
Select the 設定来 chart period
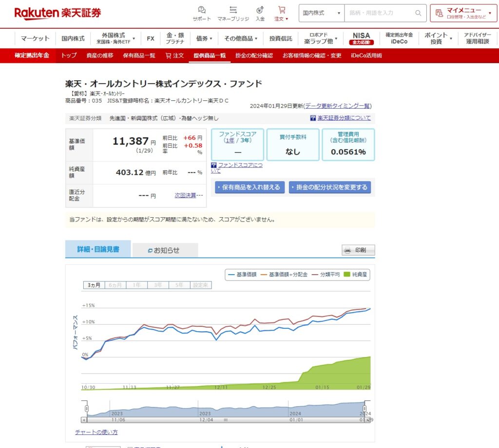(201, 285)
